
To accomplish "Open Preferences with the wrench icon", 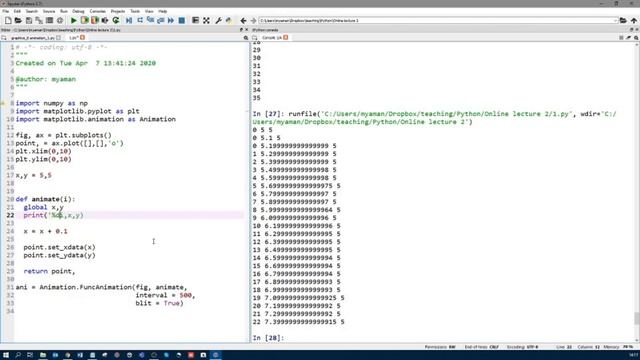I will (218, 20).
